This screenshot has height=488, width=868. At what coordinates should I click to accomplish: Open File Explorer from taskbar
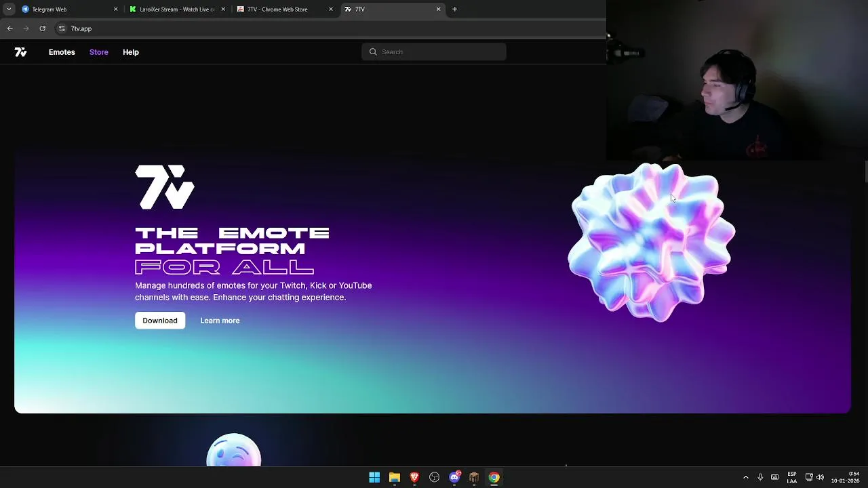pyautogui.click(x=394, y=477)
